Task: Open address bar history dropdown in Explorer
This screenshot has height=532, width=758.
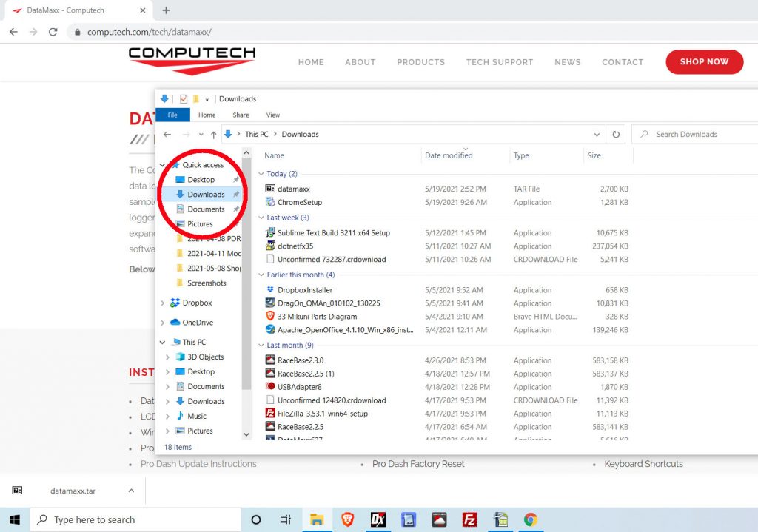Action: (597, 135)
